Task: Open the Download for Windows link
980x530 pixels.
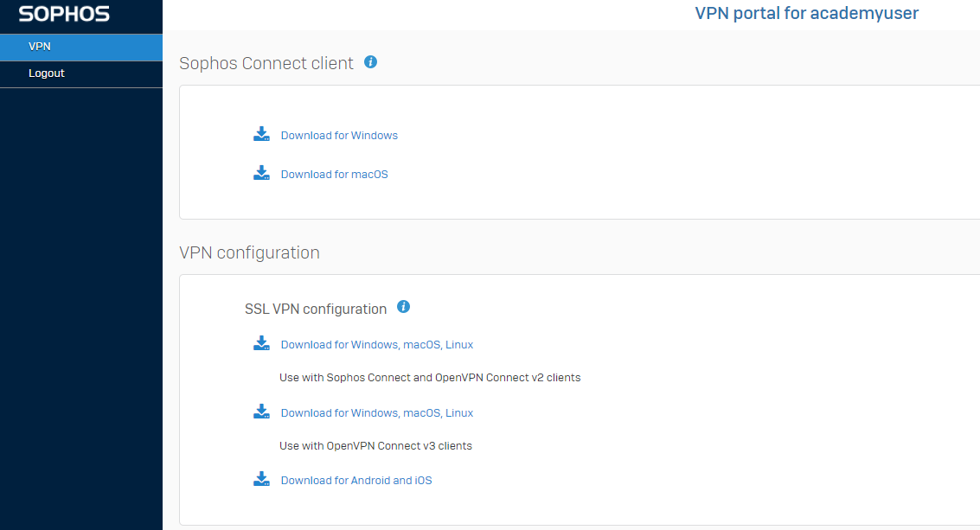Action: pyautogui.click(x=338, y=135)
